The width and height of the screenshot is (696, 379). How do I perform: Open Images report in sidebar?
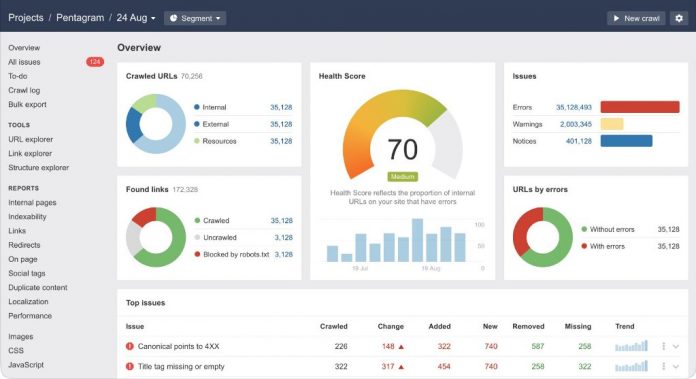click(x=21, y=336)
